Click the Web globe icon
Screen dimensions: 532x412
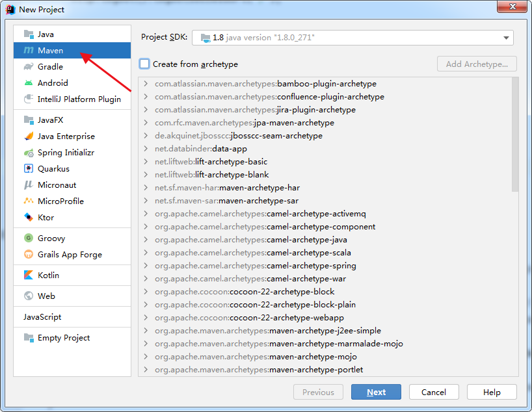pyautogui.click(x=29, y=296)
